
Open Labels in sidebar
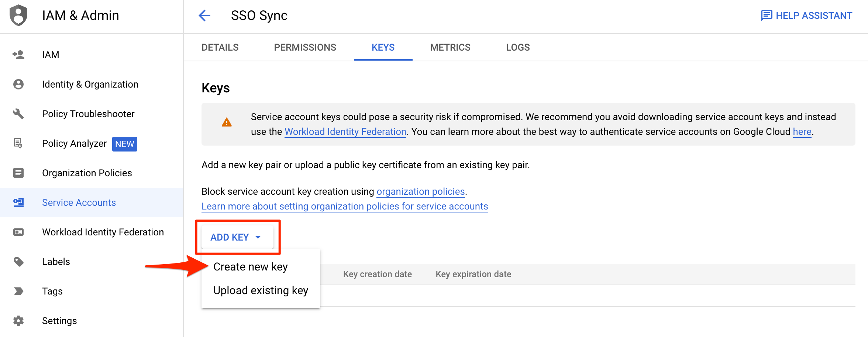point(92,262)
